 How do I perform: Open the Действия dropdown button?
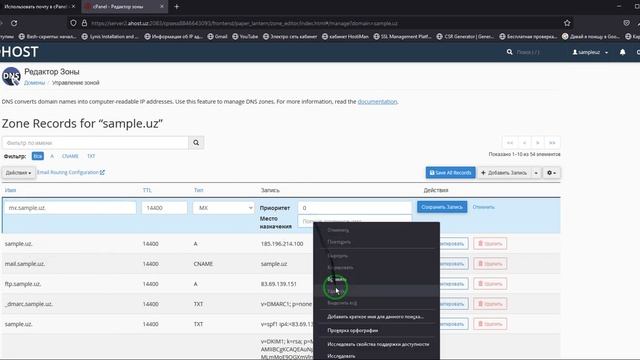pos(18,173)
